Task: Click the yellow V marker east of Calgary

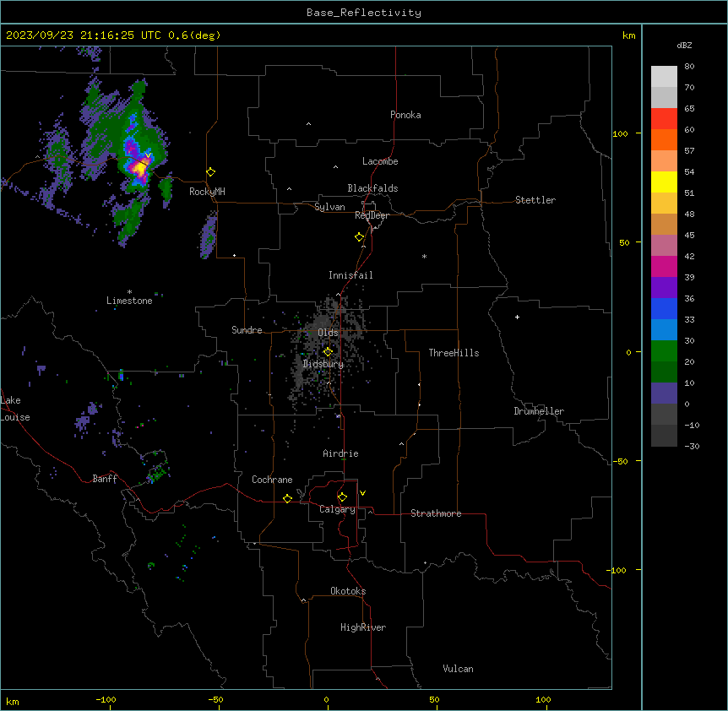Action: [x=362, y=493]
